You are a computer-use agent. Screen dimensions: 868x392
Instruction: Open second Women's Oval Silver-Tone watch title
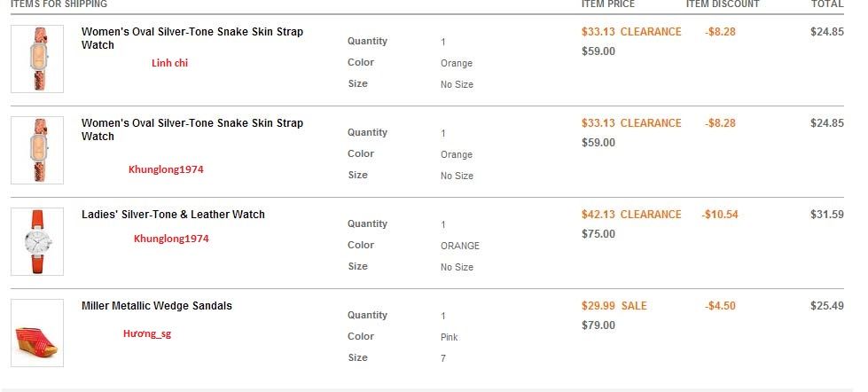point(192,129)
